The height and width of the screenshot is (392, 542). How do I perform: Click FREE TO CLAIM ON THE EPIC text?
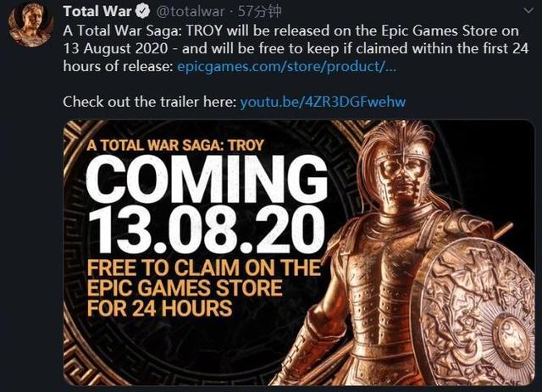pyautogui.click(x=204, y=268)
